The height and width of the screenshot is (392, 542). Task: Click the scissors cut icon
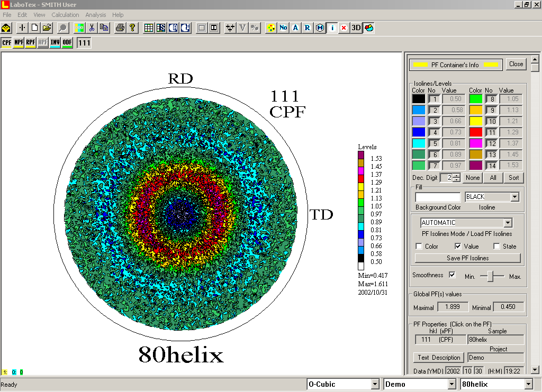click(92, 28)
